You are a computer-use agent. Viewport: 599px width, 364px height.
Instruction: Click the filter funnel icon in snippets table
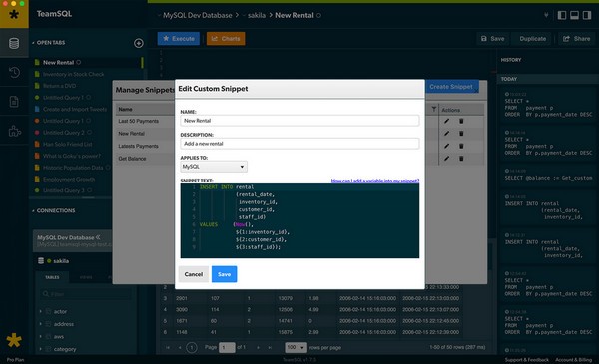[434, 109]
